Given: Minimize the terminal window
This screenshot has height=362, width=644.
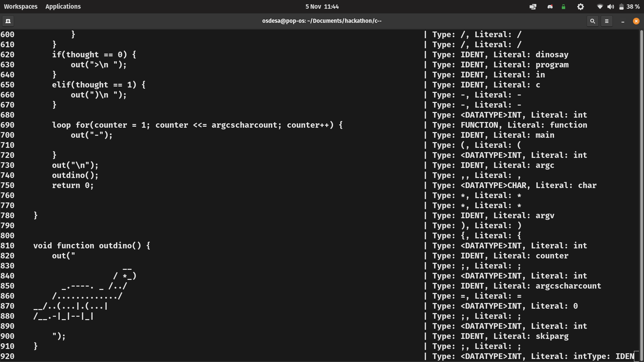Looking at the screenshot, I should point(623,21).
